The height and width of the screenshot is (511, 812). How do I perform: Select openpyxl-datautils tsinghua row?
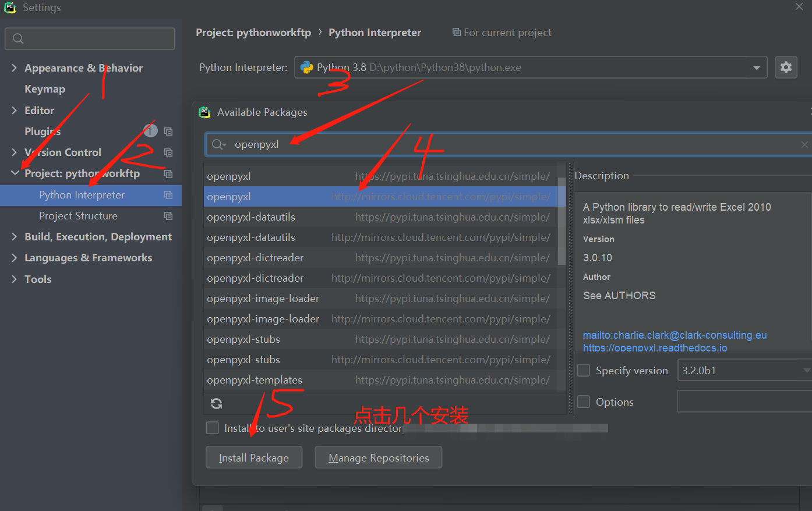click(380, 217)
